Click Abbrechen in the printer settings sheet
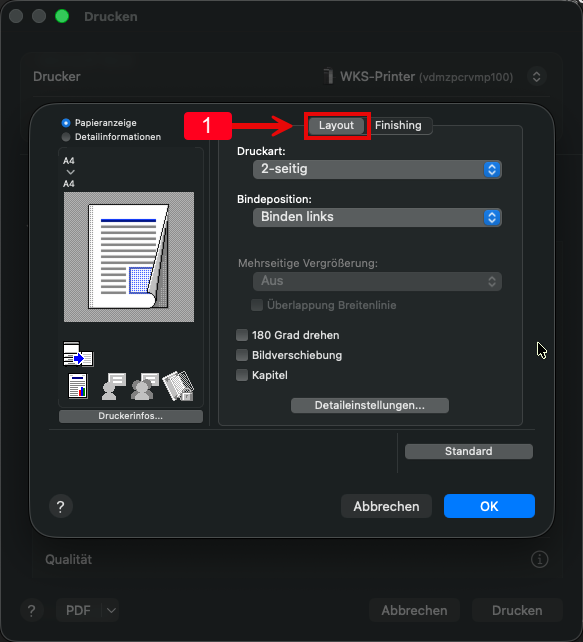 pyautogui.click(x=386, y=506)
